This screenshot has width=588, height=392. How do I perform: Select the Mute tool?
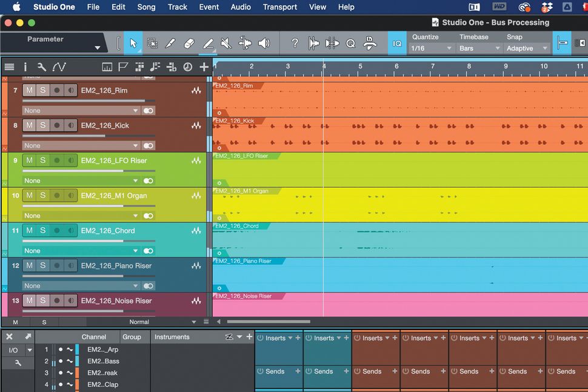[226, 43]
